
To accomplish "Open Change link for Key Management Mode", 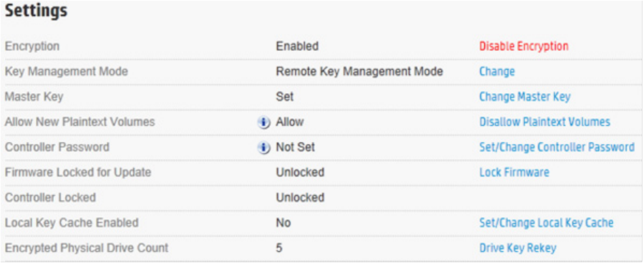I will (497, 72).
